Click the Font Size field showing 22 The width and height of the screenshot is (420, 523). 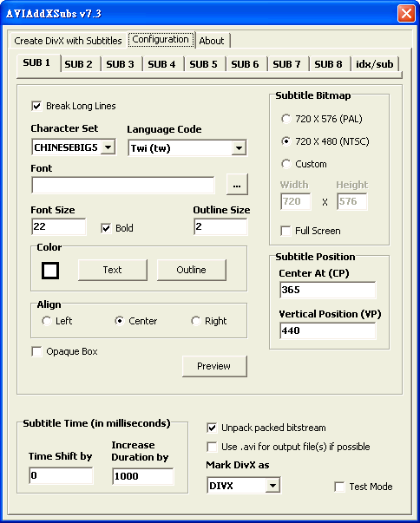tap(59, 227)
